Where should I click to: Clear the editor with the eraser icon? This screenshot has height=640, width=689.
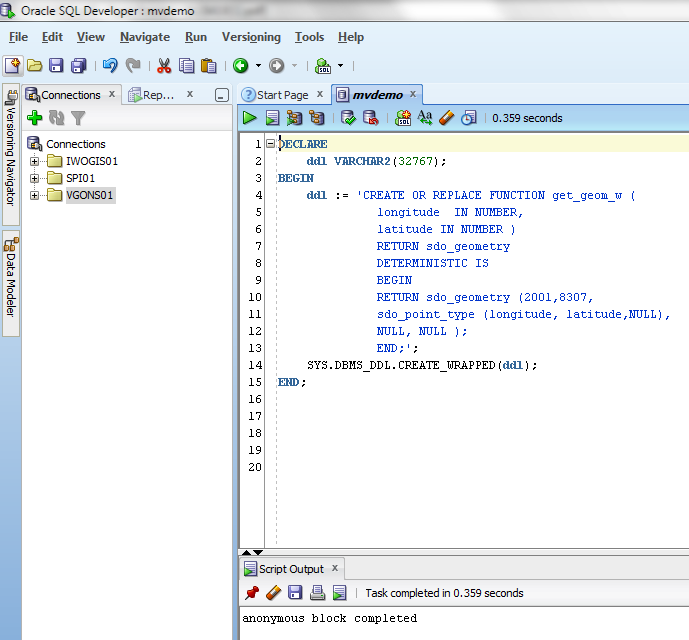click(x=446, y=118)
